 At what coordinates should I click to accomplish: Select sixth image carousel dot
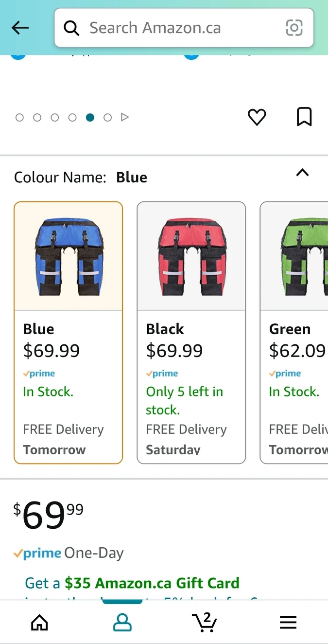coord(108,117)
